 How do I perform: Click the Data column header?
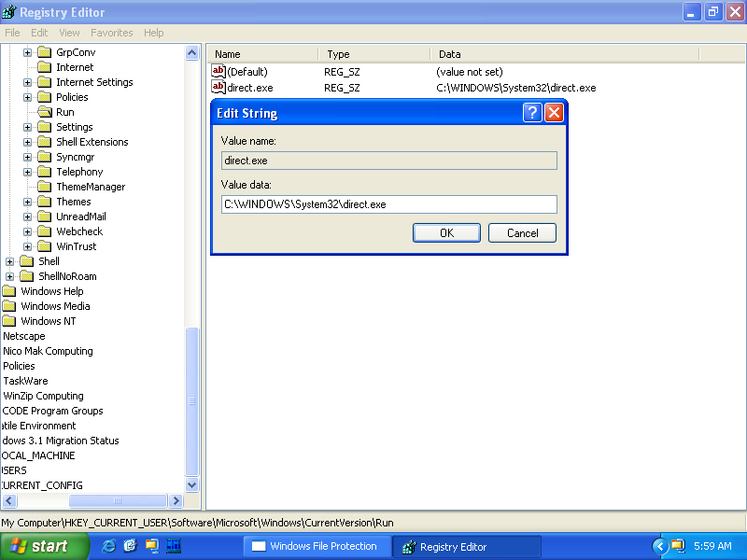coord(565,54)
